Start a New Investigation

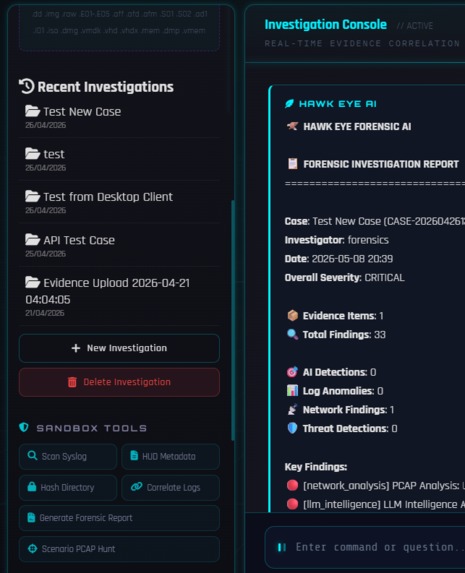pos(119,348)
